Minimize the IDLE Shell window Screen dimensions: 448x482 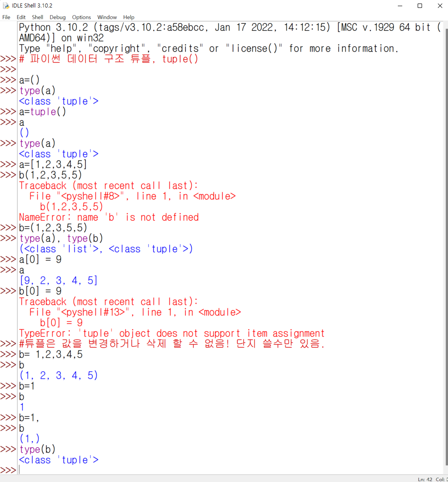click(x=400, y=6)
